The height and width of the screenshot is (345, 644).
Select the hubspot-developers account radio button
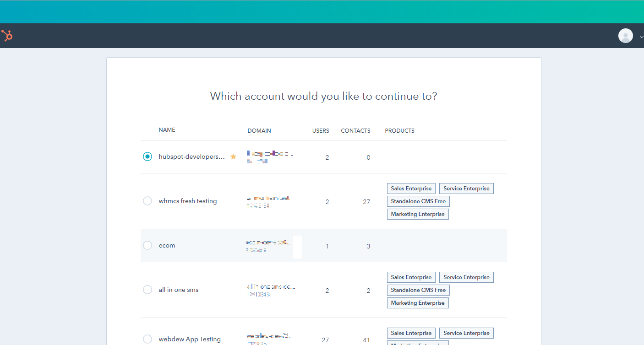[x=147, y=156]
